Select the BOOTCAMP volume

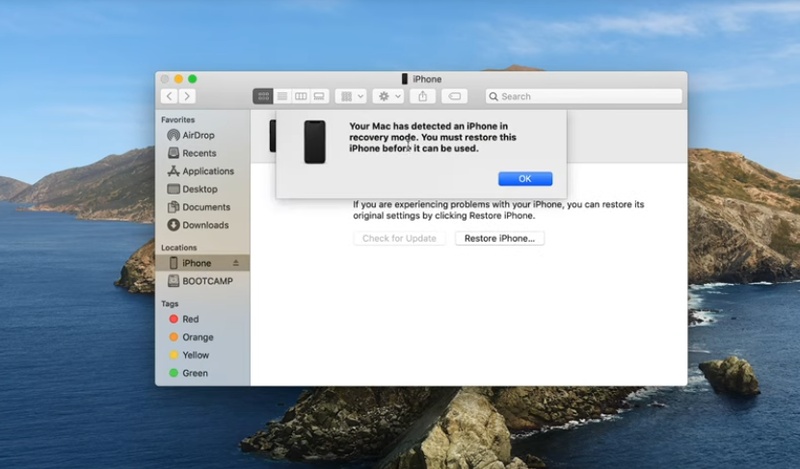pyautogui.click(x=203, y=281)
